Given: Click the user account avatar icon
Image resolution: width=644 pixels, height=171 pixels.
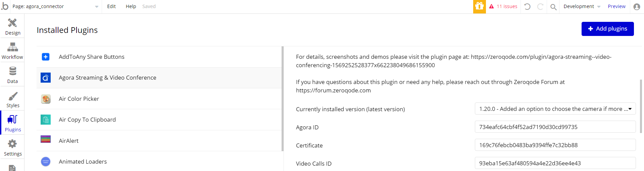Looking at the screenshot, I should [x=637, y=7].
